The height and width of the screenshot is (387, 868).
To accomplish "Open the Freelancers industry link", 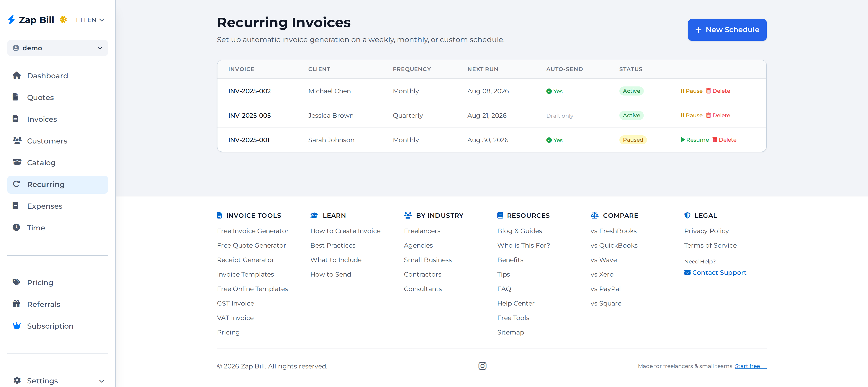I will click(422, 231).
